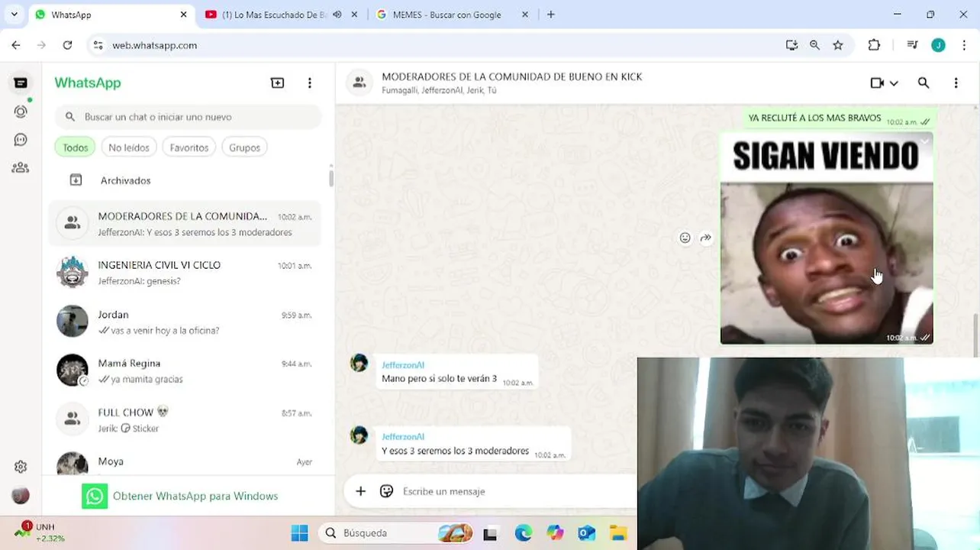
Task: Focus the Buscar un chat search field
Action: [189, 117]
